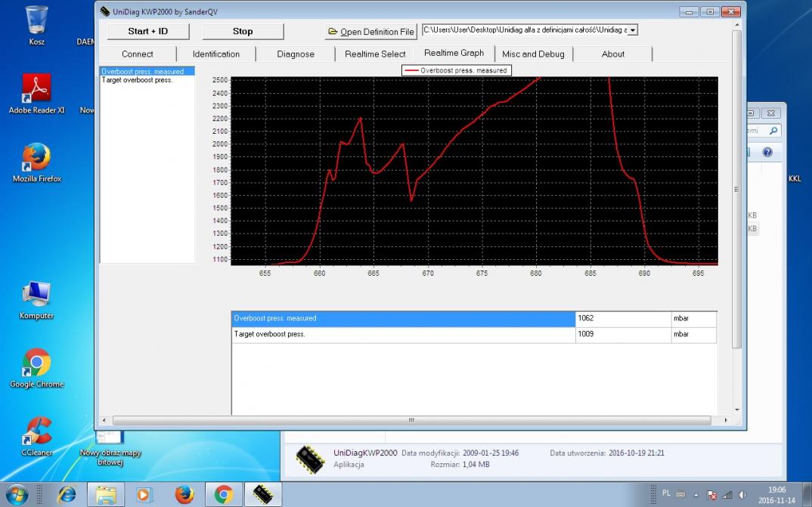Open the Misc and Debug tab
This screenshot has width=812, height=507.
point(533,54)
